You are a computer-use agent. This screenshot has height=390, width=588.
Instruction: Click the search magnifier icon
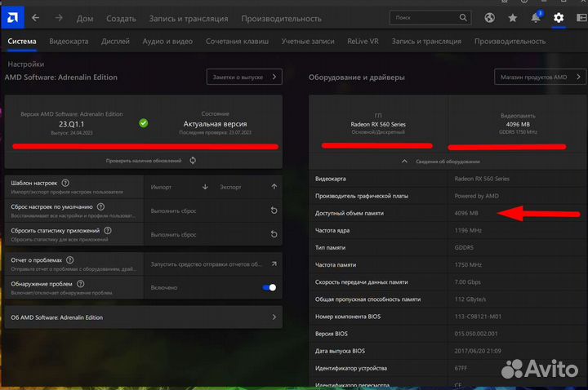463,17
